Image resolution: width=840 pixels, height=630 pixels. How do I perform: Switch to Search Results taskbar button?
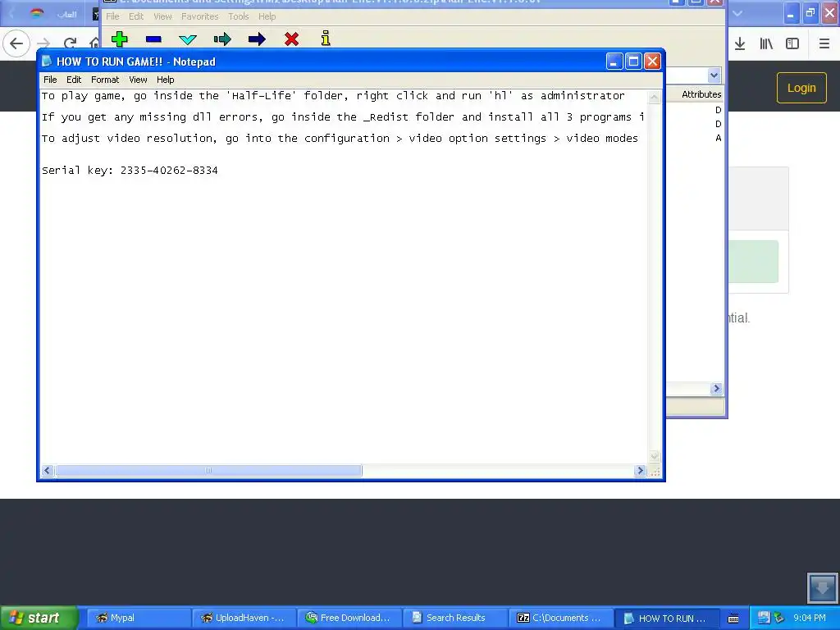point(453,618)
